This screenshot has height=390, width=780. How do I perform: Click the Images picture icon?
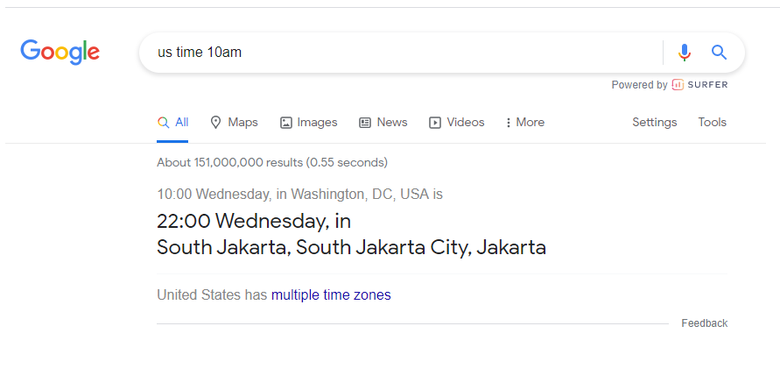286,122
